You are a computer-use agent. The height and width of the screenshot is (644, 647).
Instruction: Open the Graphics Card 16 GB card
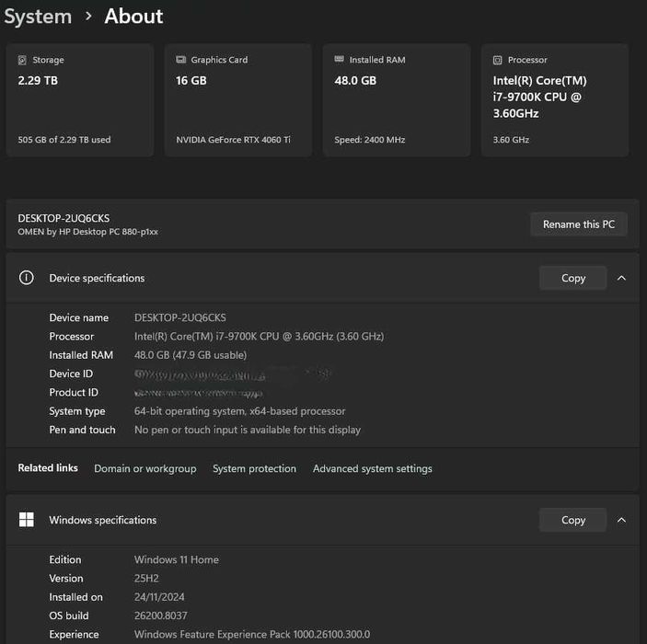[238, 100]
